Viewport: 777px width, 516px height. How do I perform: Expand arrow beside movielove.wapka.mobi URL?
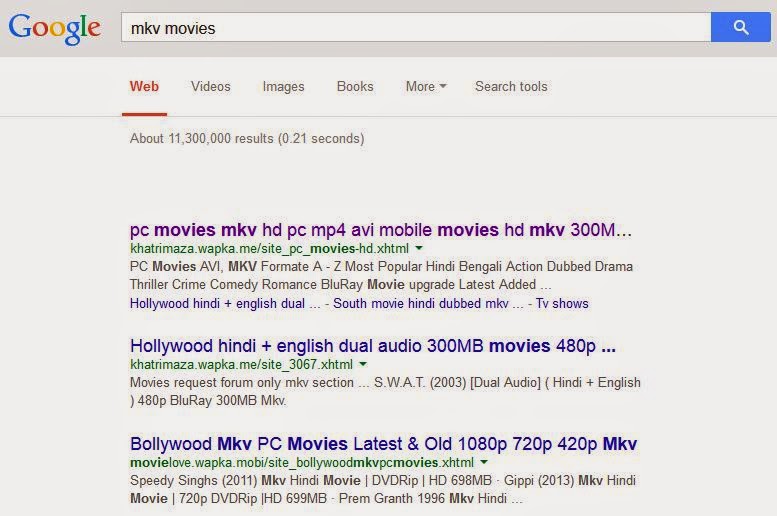coord(484,462)
